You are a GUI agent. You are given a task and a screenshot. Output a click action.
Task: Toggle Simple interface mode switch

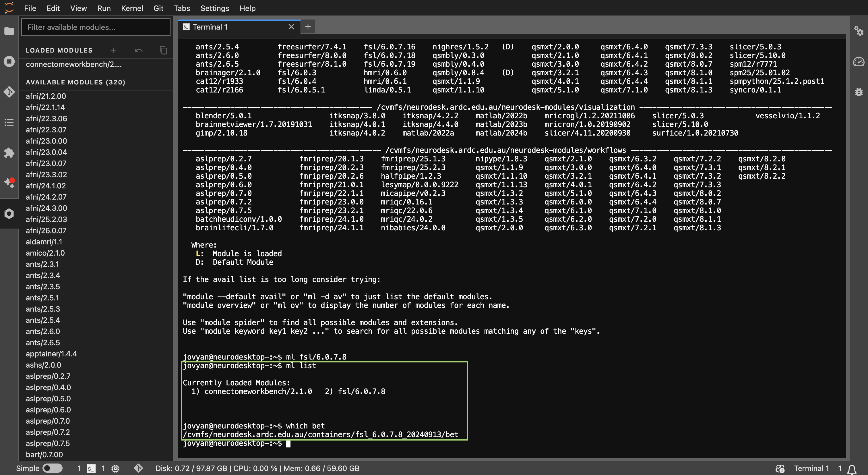[x=53, y=468]
